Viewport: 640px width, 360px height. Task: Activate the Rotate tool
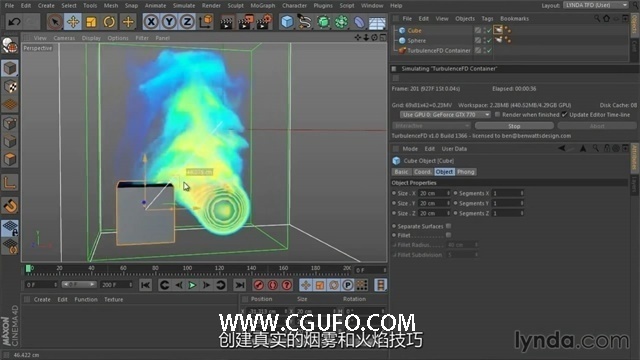[x=109, y=22]
